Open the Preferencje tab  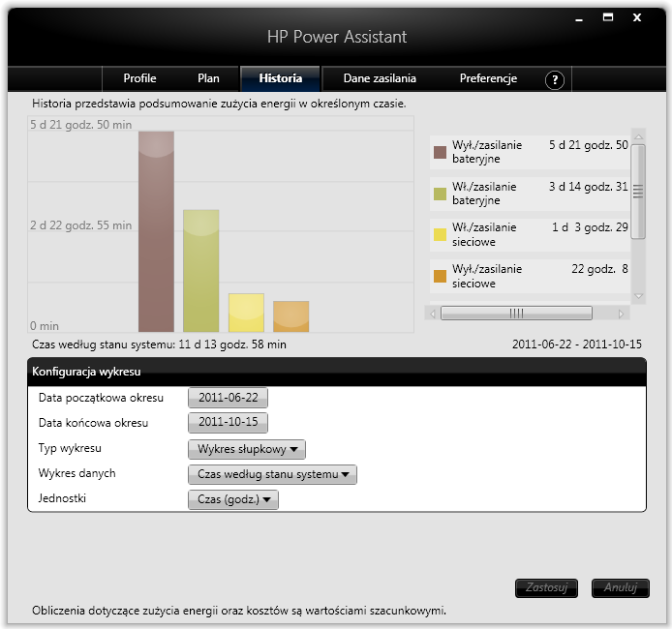coord(488,78)
